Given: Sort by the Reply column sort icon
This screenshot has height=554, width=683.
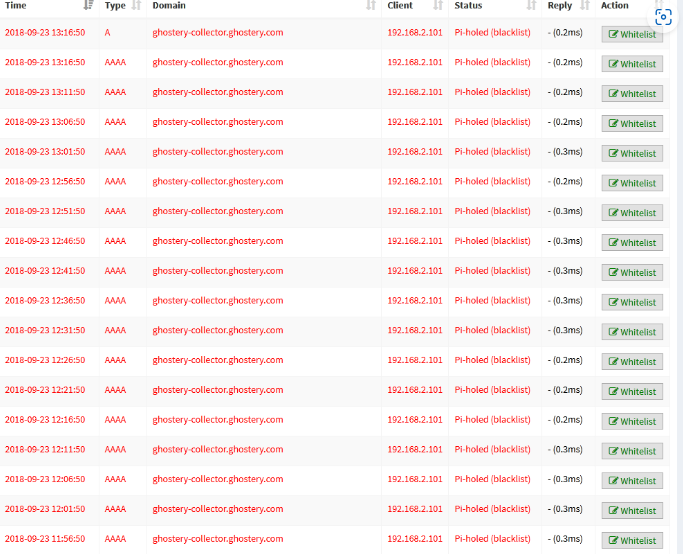Looking at the screenshot, I should click(585, 5).
